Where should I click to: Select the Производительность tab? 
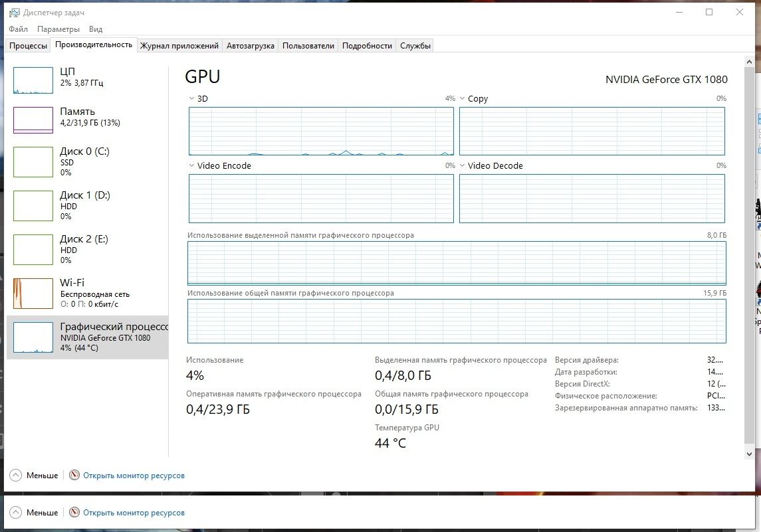(x=94, y=44)
